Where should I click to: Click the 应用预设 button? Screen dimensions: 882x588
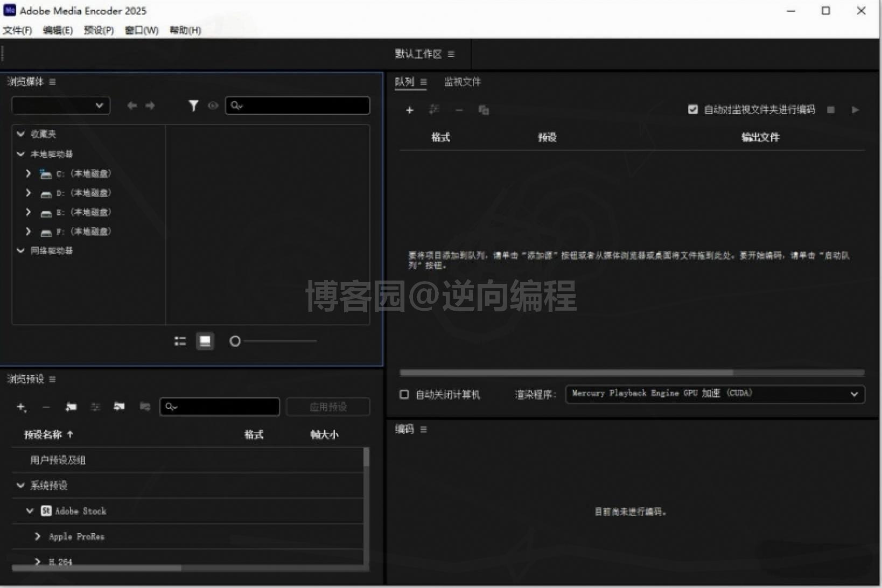[x=328, y=407]
